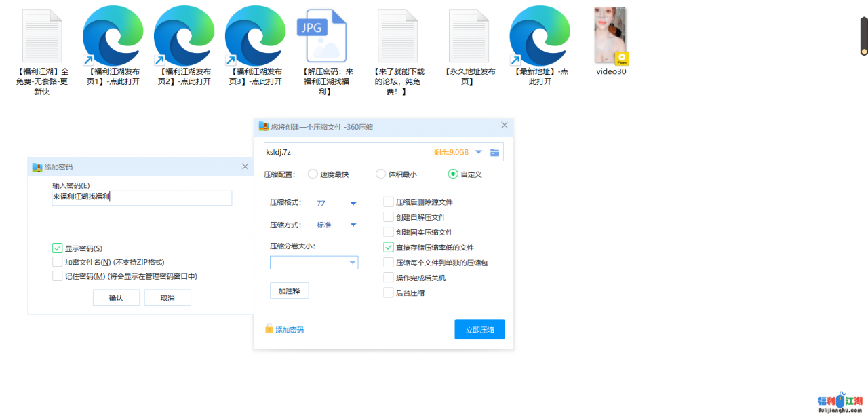
Task: Open the 【解压密码】 JPG image file
Action: pyautogui.click(x=323, y=35)
